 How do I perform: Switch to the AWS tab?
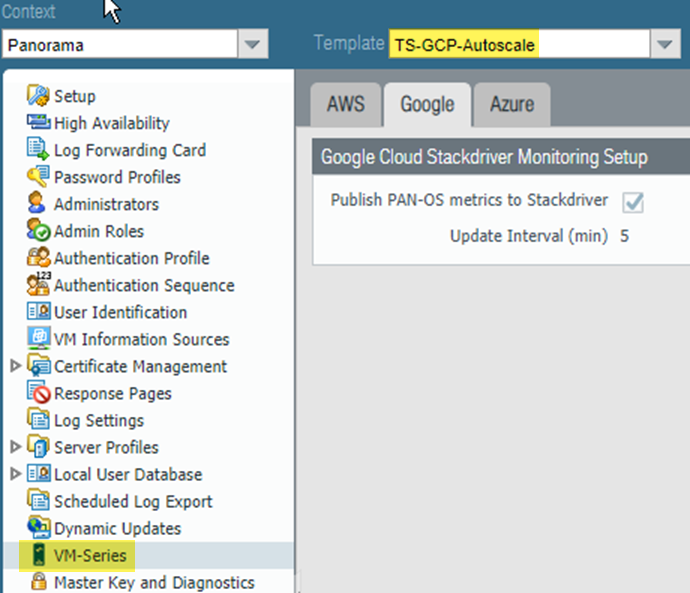[342, 104]
